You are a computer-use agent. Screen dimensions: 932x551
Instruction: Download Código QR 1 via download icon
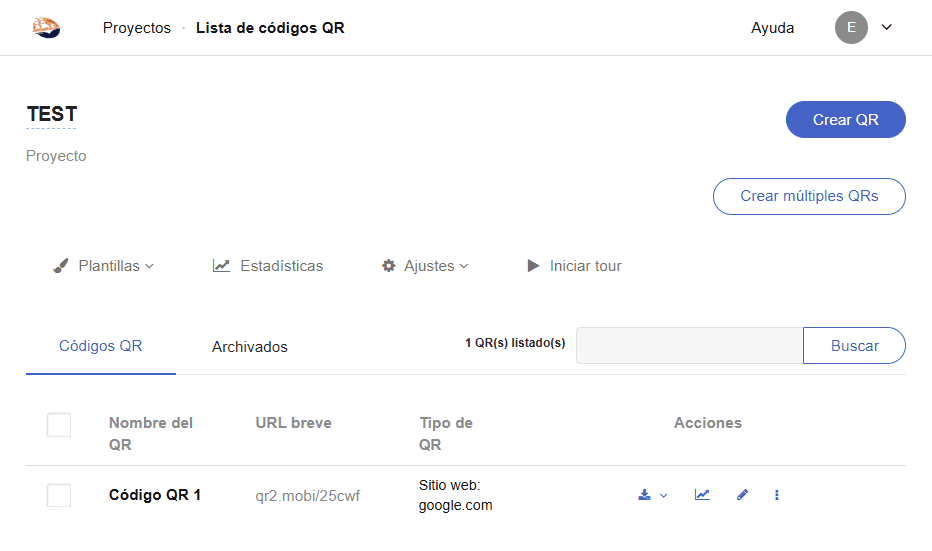click(644, 495)
